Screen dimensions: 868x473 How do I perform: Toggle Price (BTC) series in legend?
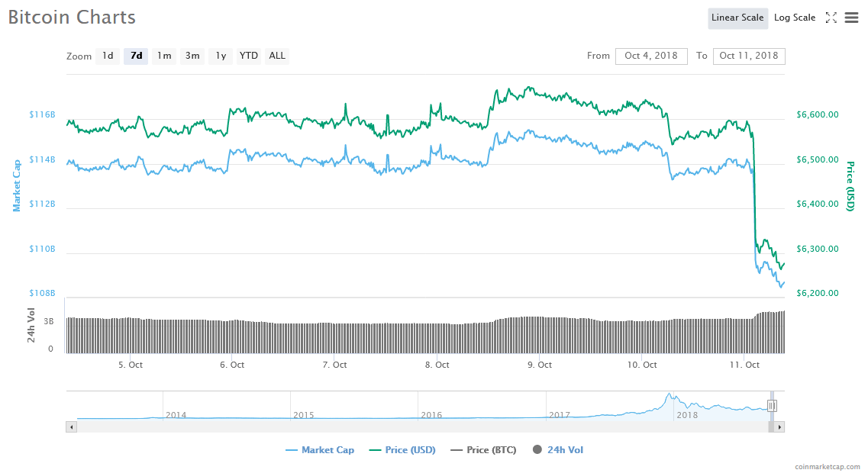[483, 450]
